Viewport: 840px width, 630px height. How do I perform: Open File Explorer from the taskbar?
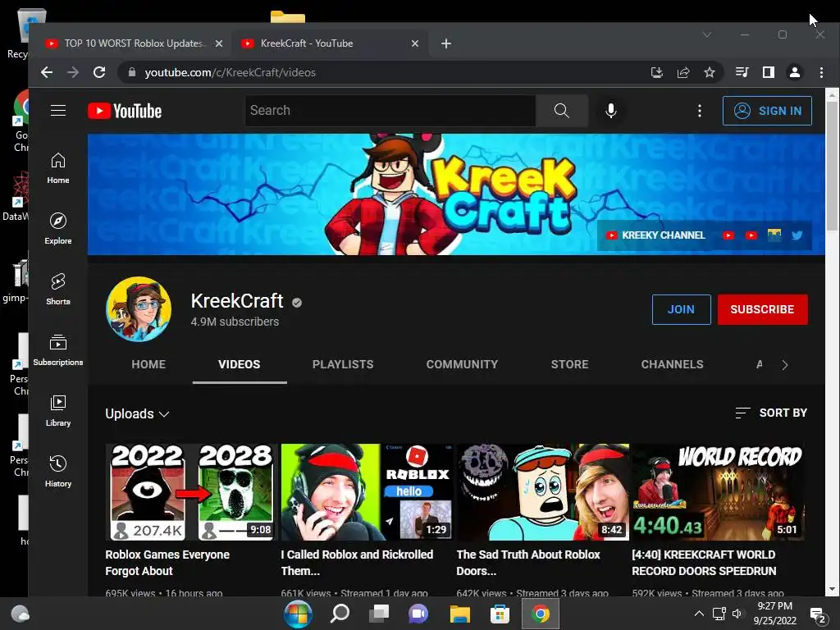459,614
